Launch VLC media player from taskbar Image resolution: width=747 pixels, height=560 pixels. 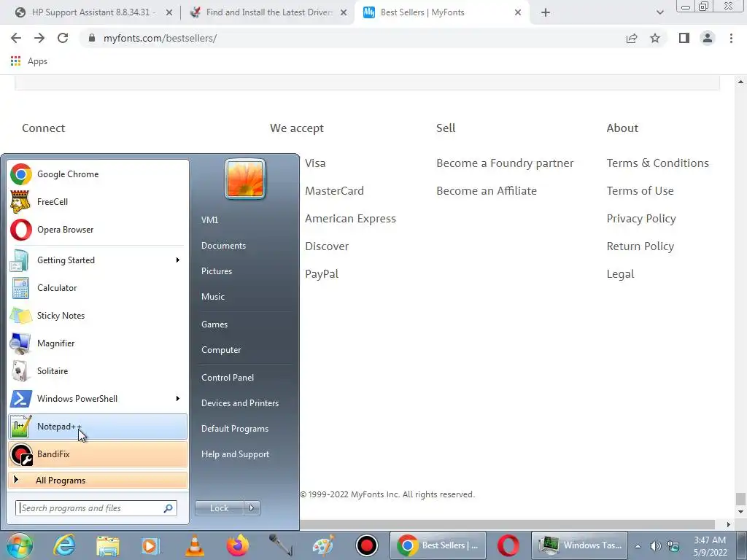click(194, 545)
